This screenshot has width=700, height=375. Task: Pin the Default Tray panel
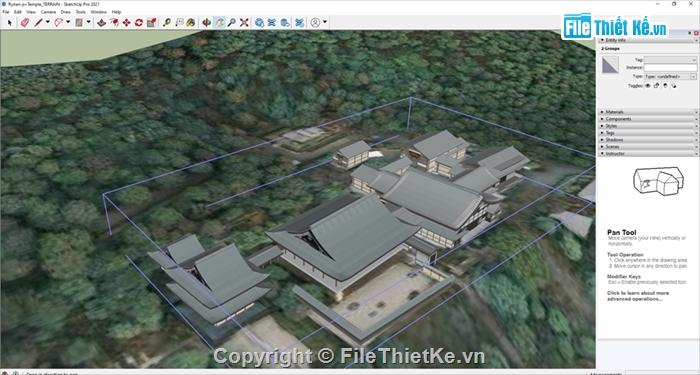click(x=690, y=33)
